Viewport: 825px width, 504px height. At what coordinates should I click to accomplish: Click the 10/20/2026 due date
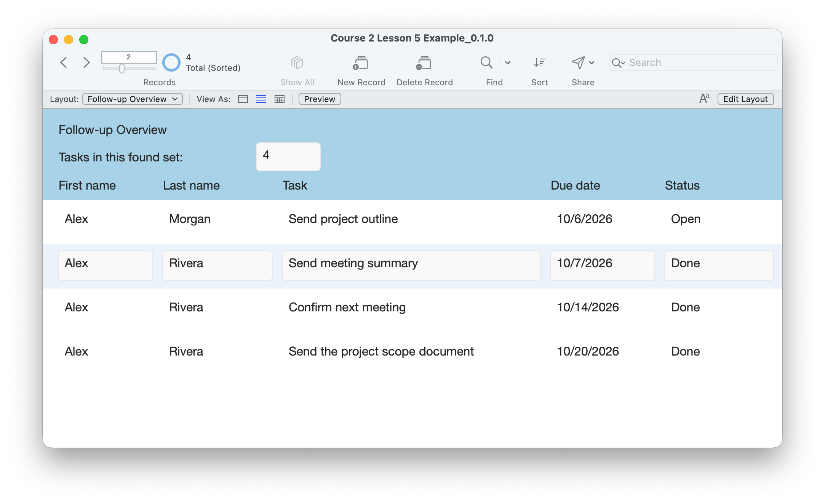588,352
